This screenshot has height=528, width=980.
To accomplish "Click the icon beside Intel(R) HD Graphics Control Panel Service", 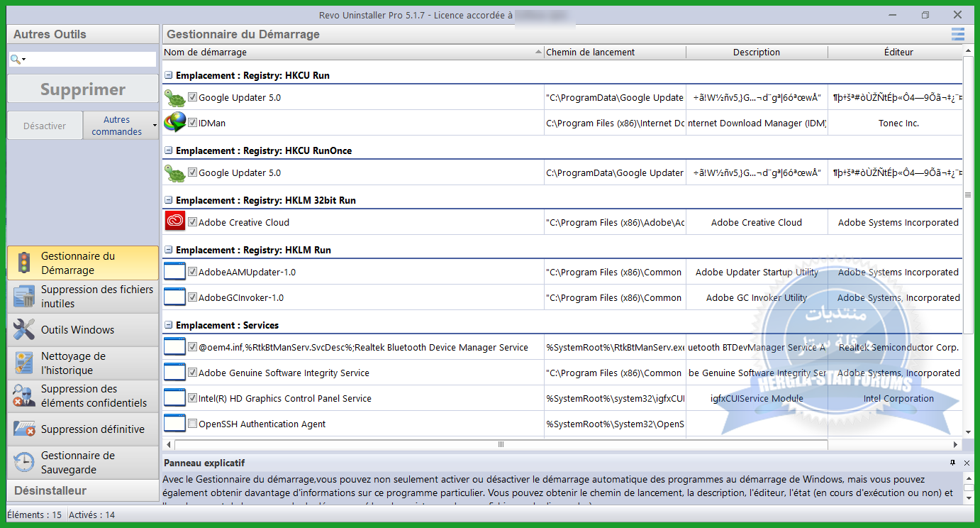I will [x=174, y=399].
